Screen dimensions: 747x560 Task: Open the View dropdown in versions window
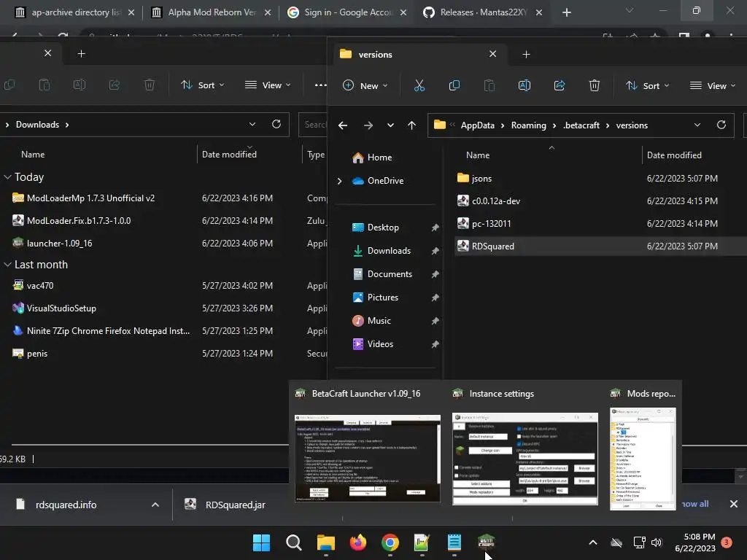tap(712, 86)
